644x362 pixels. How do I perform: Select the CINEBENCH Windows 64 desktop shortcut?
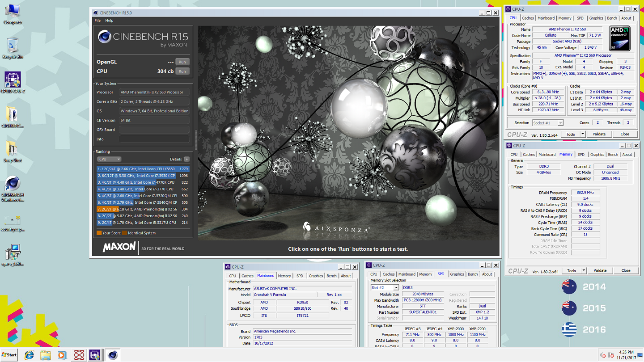point(13,189)
